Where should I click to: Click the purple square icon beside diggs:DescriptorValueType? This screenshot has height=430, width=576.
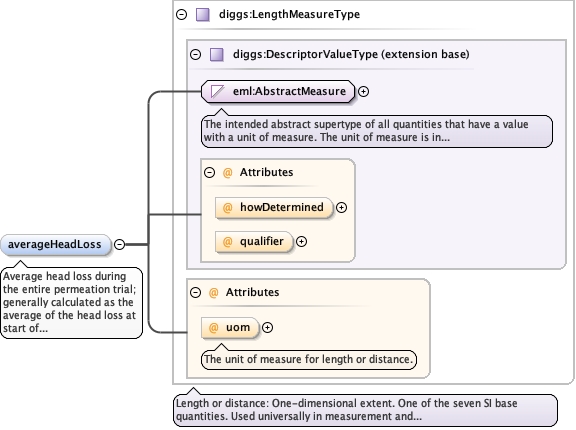tap(217, 55)
